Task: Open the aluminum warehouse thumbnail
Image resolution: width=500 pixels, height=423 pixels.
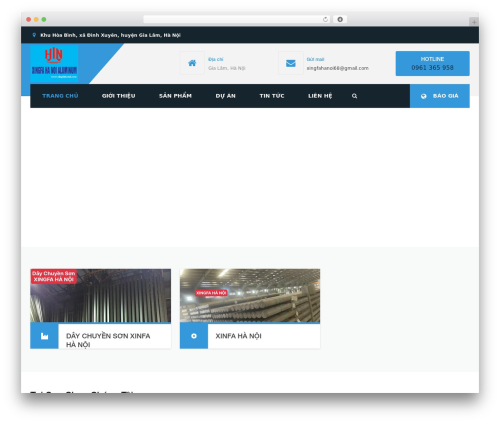Action: (250, 296)
